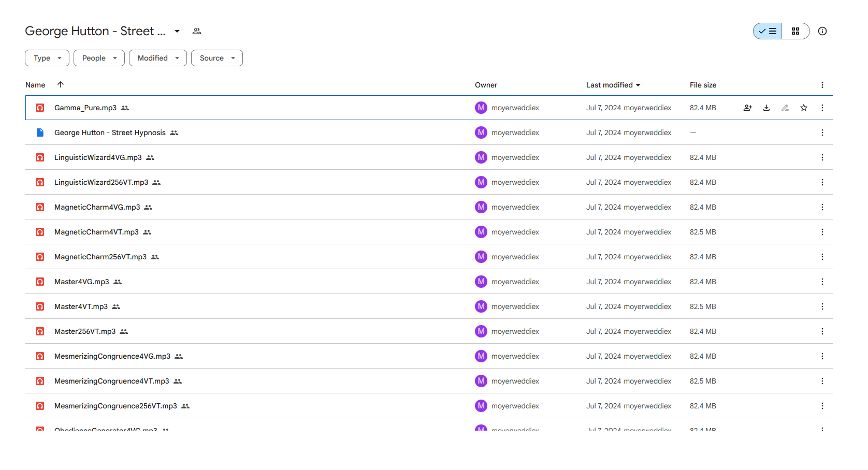Open more actions for MagneticCharm256VT.mp3
The height and width of the screenshot is (470, 868).
pyautogui.click(x=822, y=257)
